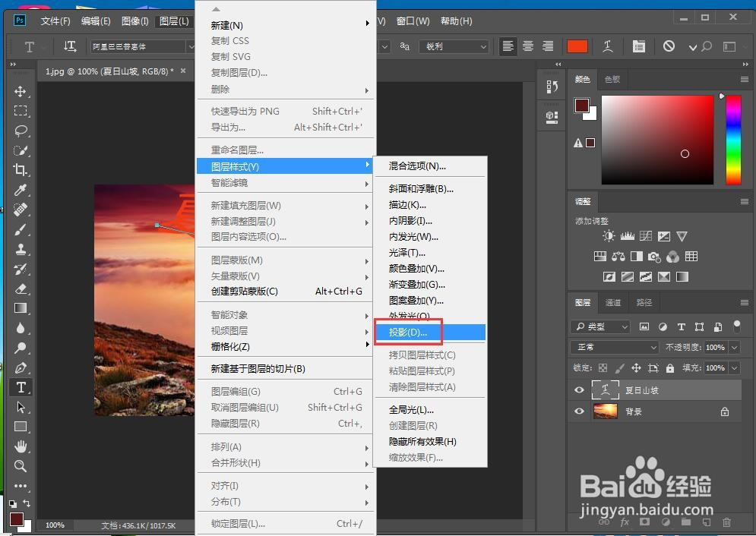Expand the 填充 fill dropdown arrow

coord(734,368)
